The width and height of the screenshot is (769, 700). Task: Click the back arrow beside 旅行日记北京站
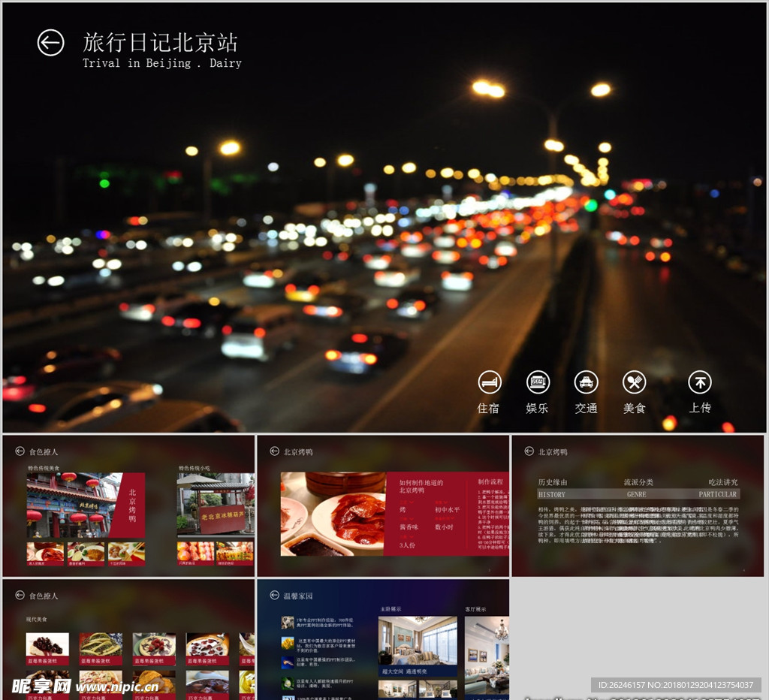(x=50, y=43)
